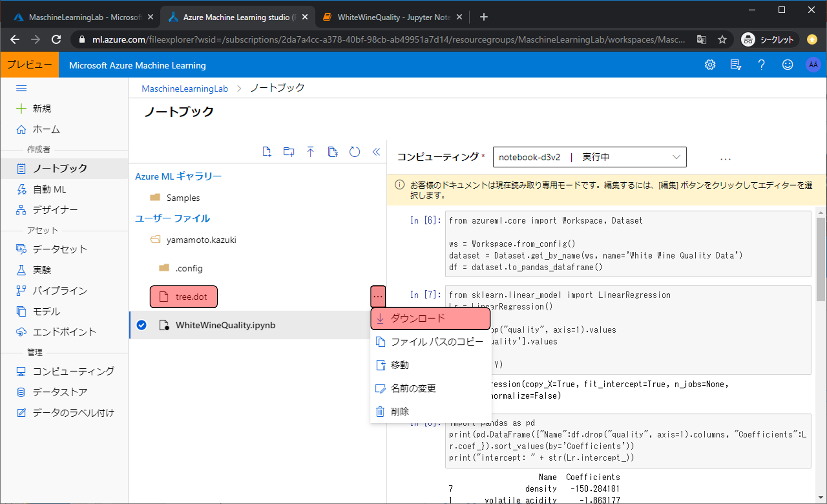Click the MaschineLearningLab breadcrumb link

(x=185, y=89)
